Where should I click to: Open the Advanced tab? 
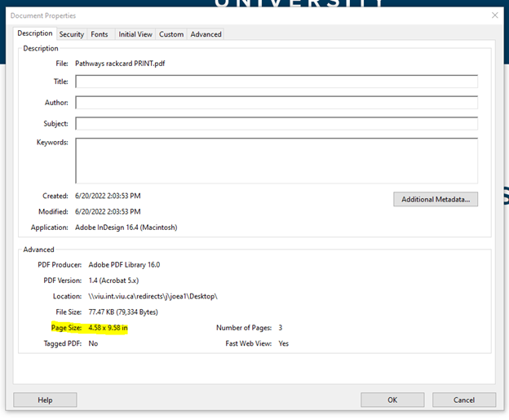[x=206, y=34]
